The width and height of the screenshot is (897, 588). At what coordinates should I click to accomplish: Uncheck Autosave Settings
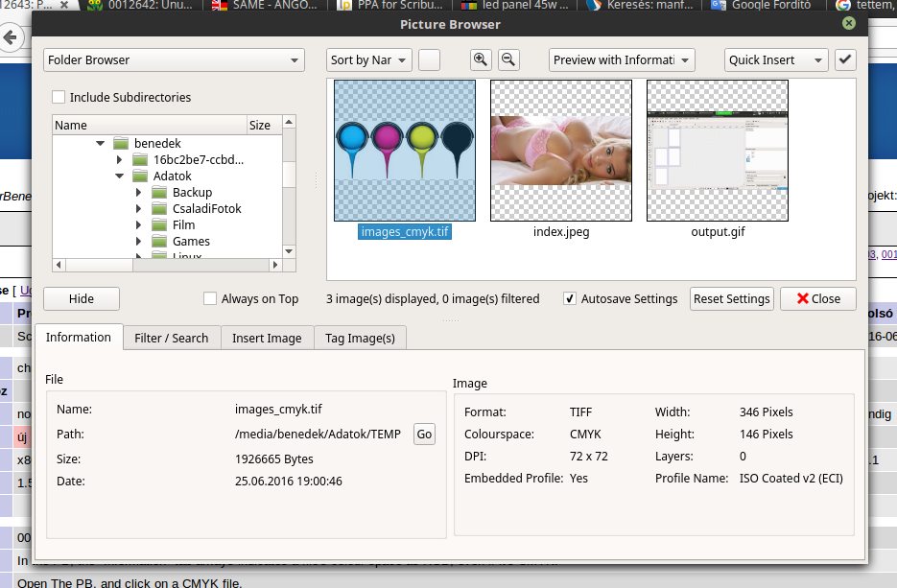tap(570, 298)
